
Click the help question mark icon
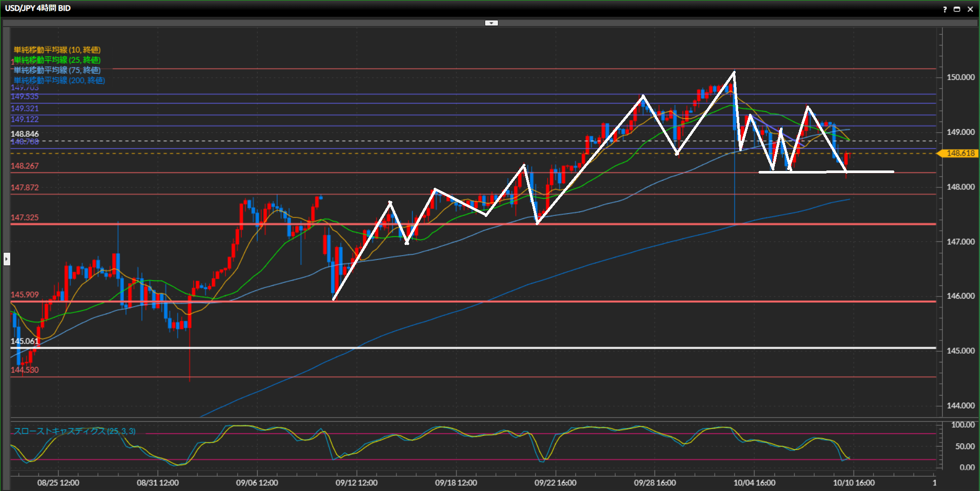945,9
